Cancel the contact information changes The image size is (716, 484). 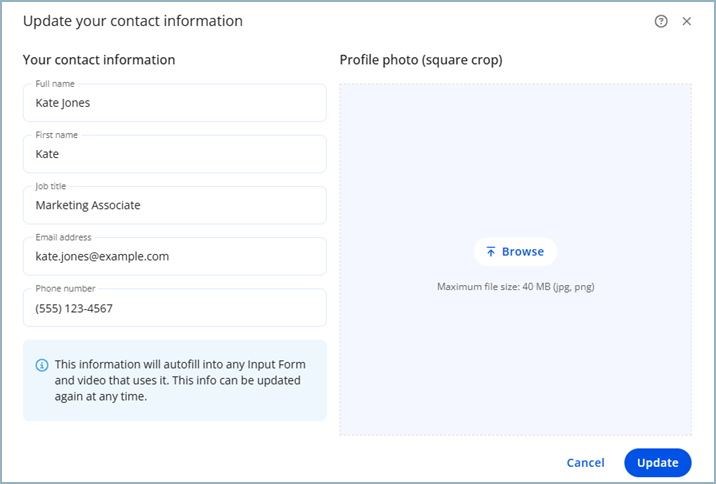585,463
